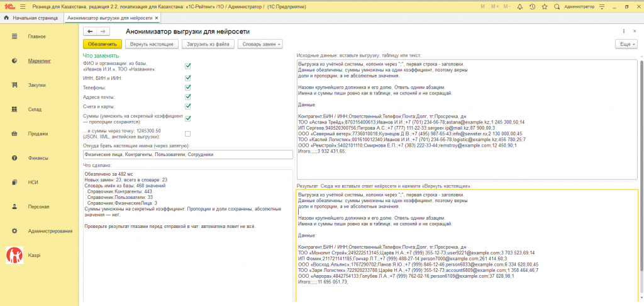644x306 pixels.
Task: Expand the Еще menu
Action: pos(626,44)
